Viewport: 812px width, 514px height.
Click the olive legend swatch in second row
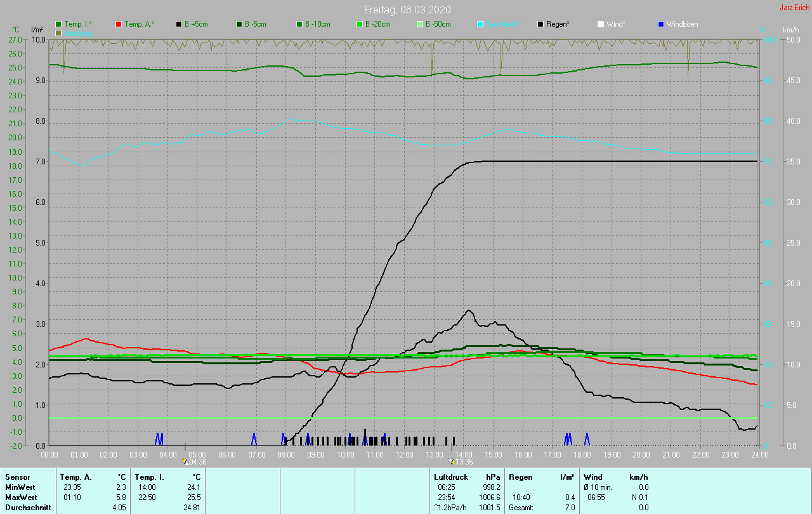tap(58, 32)
